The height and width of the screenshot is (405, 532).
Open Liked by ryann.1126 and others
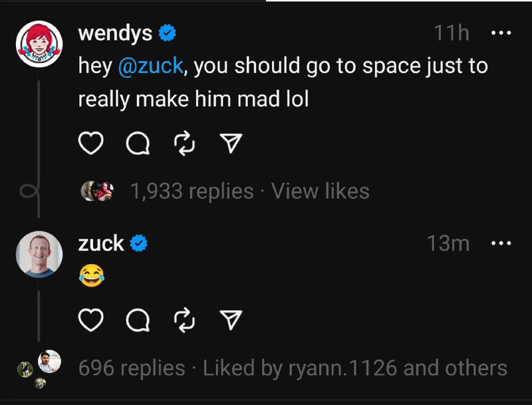pyautogui.click(x=354, y=368)
